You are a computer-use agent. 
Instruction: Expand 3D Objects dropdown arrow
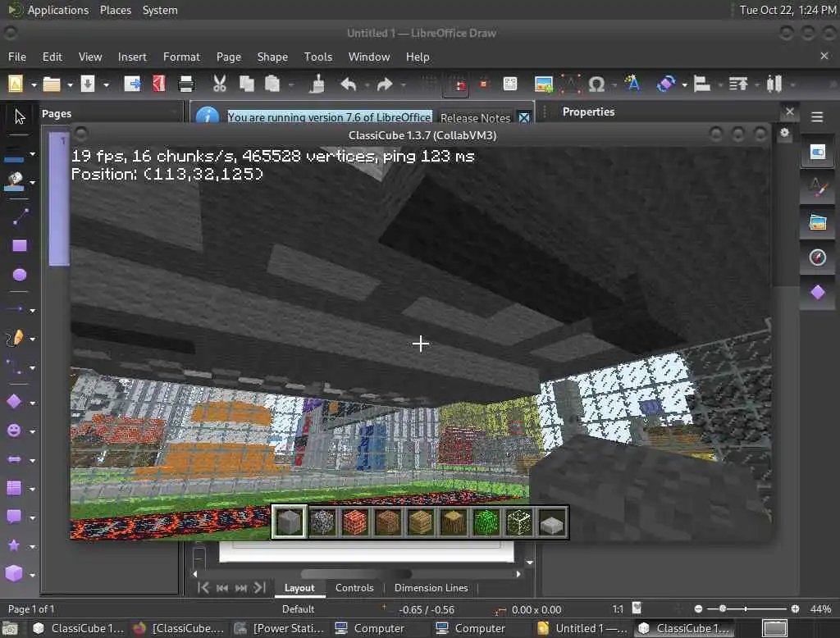pyautogui.click(x=33, y=575)
